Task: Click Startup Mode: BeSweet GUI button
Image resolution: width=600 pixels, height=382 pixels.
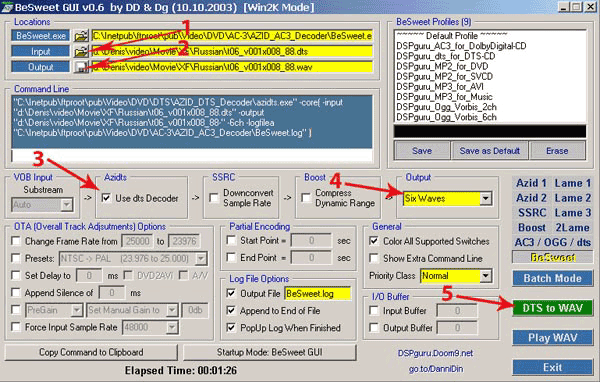Action: pyautogui.click(x=270, y=352)
